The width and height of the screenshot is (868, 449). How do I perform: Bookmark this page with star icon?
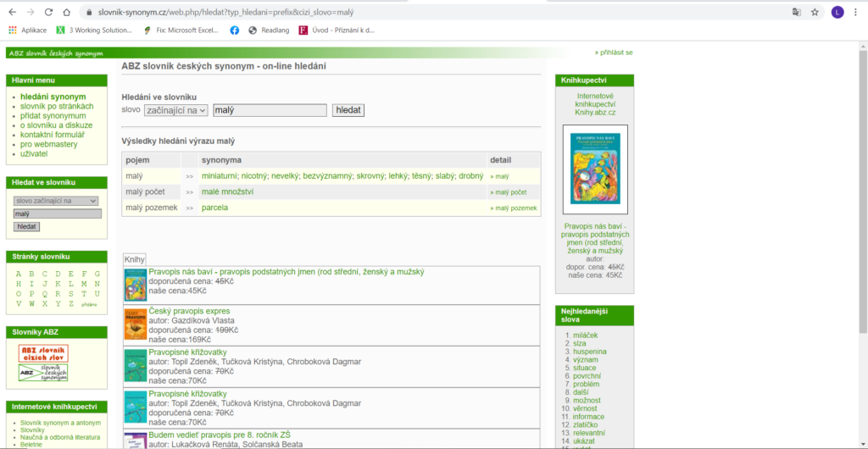815,13
